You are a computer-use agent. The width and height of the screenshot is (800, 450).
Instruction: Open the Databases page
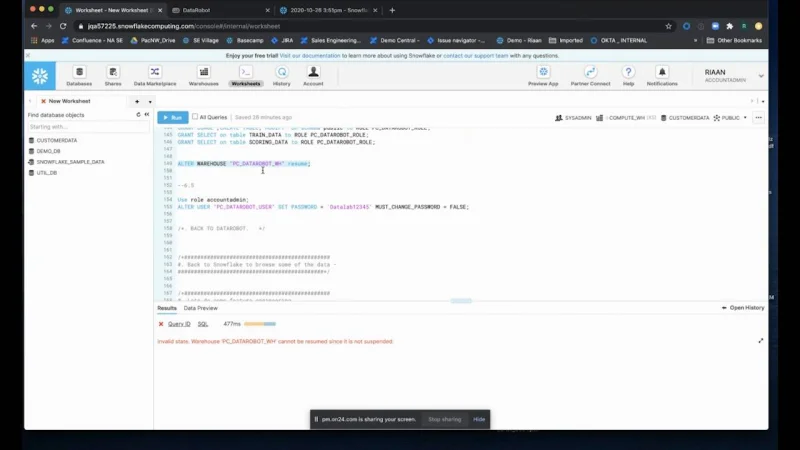79,76
